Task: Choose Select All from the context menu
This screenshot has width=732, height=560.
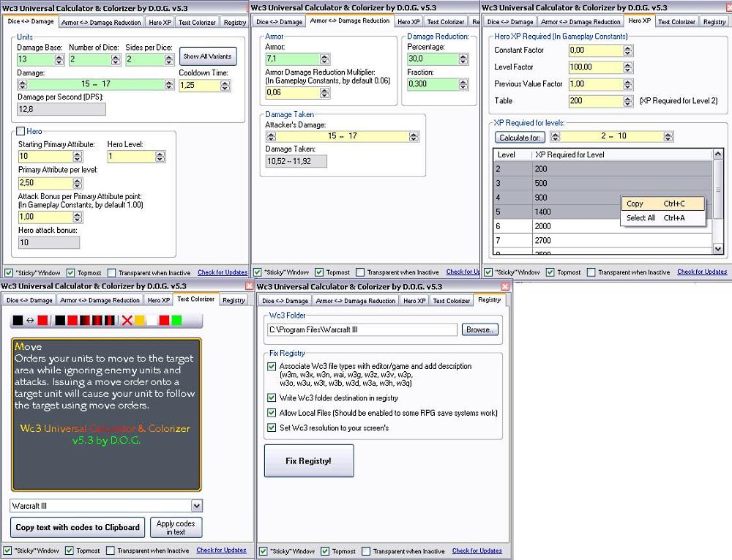Action: point(662,218)
